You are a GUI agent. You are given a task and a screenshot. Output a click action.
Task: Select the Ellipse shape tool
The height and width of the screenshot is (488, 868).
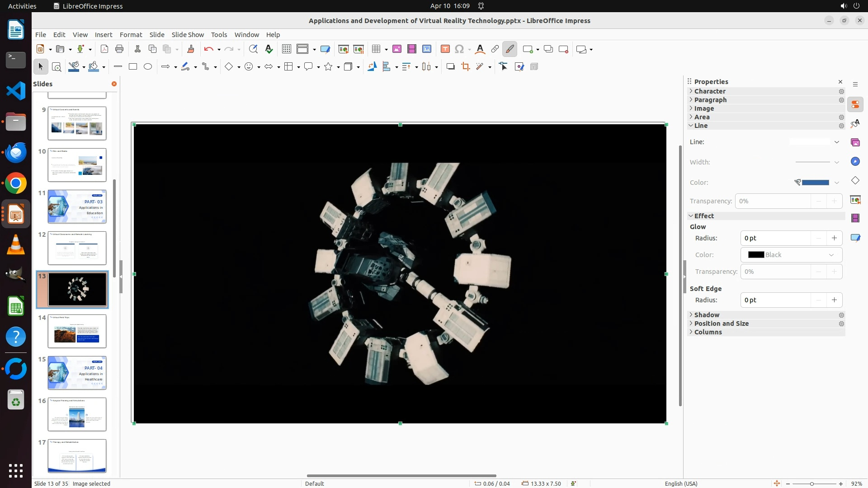click(148, 67)
